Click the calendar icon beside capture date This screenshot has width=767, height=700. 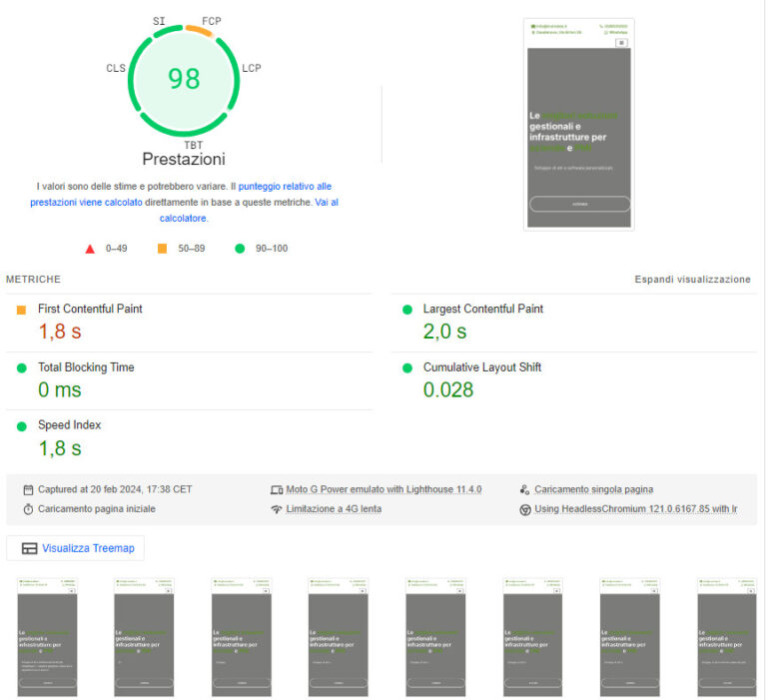pos(28,489)
